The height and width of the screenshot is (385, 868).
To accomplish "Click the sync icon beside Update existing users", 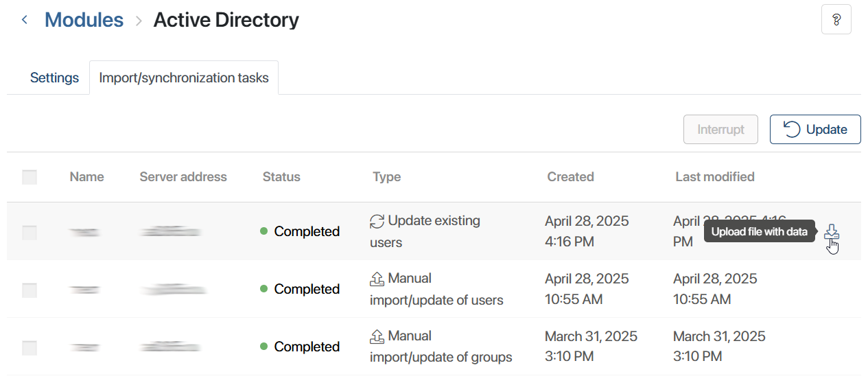I will click(x=377, y=221).
